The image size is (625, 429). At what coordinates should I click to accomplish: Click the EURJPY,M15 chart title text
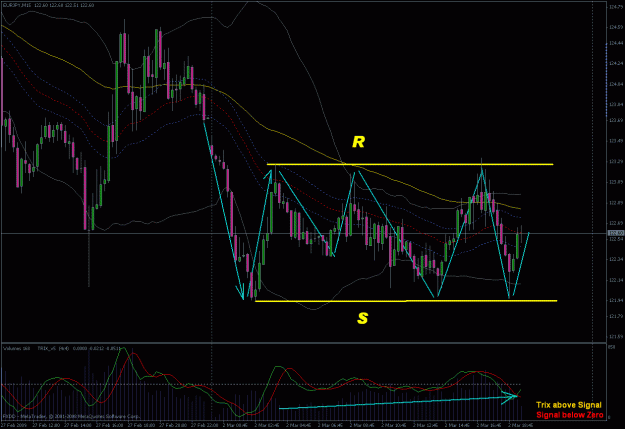pyautogui.click(x=18, y=6)
